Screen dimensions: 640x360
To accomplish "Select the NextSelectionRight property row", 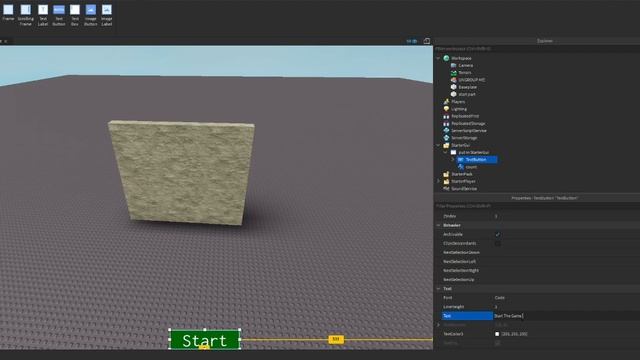I will click(x=537, y=270).
